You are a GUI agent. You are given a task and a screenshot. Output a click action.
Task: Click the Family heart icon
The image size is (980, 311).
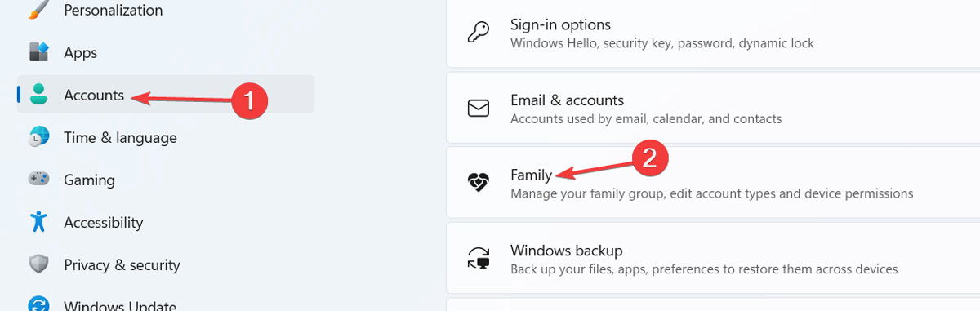click(478, 184)
